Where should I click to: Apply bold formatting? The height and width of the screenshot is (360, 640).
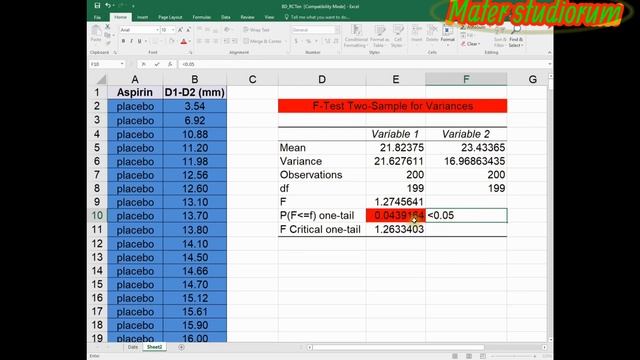[x=123, y=41]
